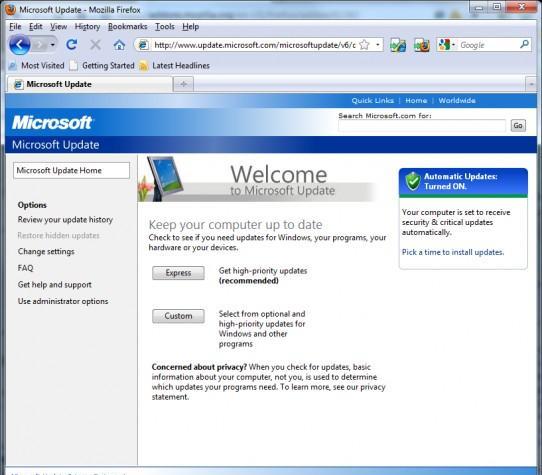Open the back/forward history dropdown arrow
The image size is (542, 475).
tap(53, 45)
